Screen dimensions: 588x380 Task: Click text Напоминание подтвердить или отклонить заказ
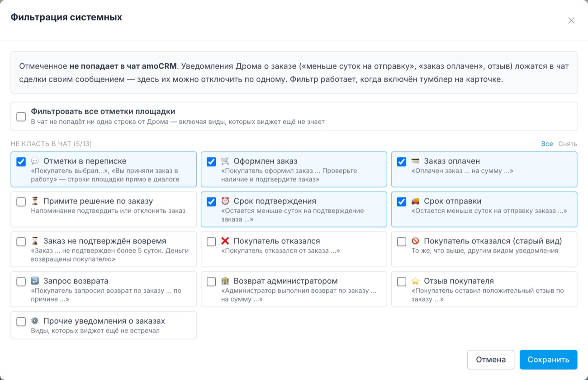click(108, 211)
